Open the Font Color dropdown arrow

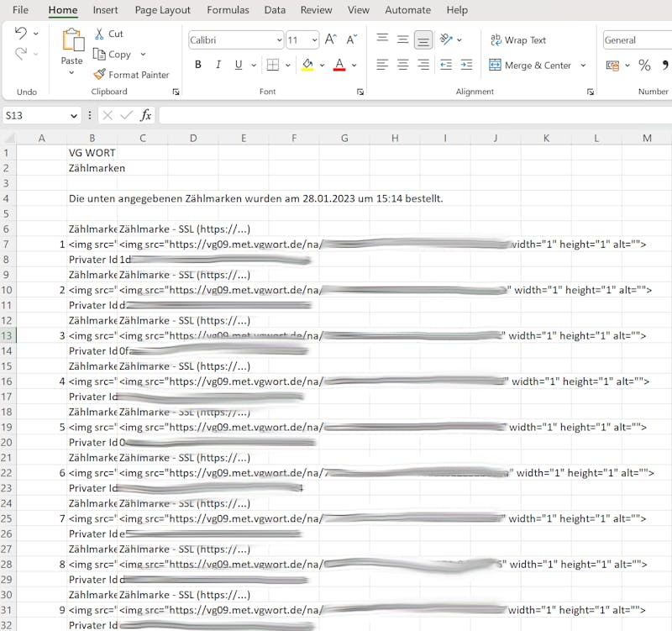coord(354,66)
